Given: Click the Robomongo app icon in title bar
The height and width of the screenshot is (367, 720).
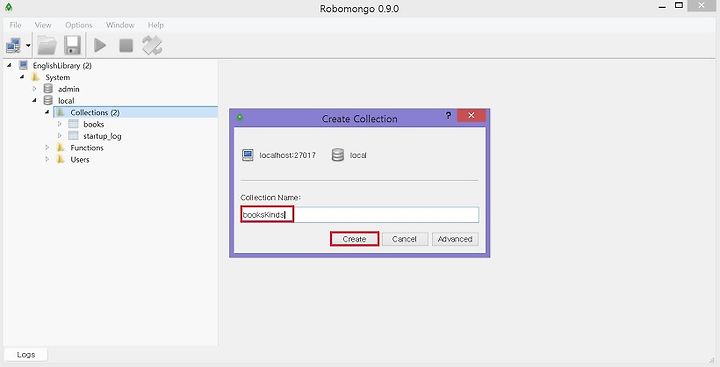Looking at the screenshot, I should [x=8, y=7].
